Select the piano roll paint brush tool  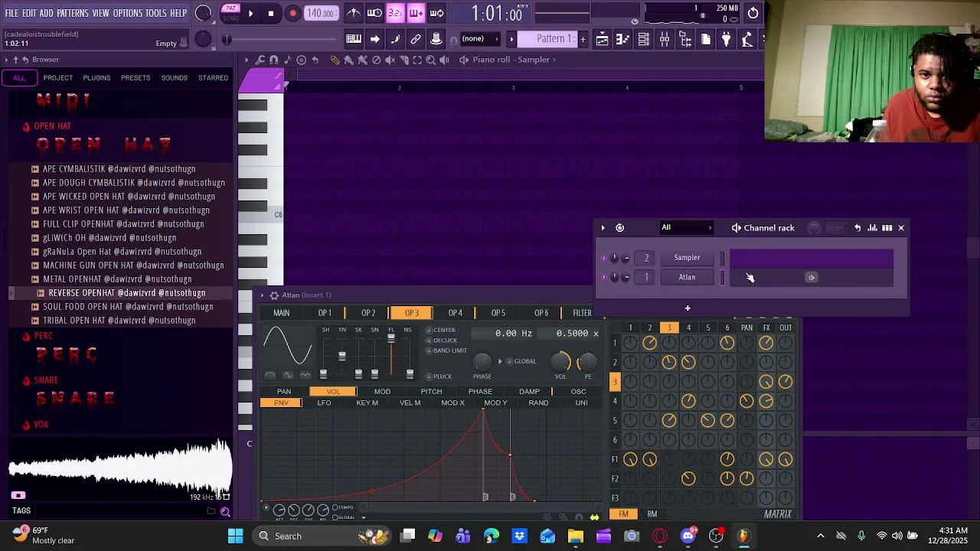(x=348, y=60)
